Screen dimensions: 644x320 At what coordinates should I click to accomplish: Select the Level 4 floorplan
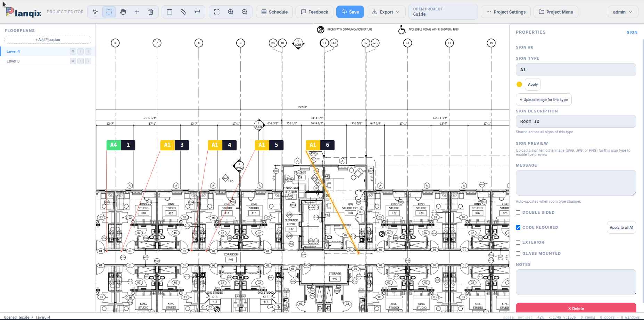point(48,51)
